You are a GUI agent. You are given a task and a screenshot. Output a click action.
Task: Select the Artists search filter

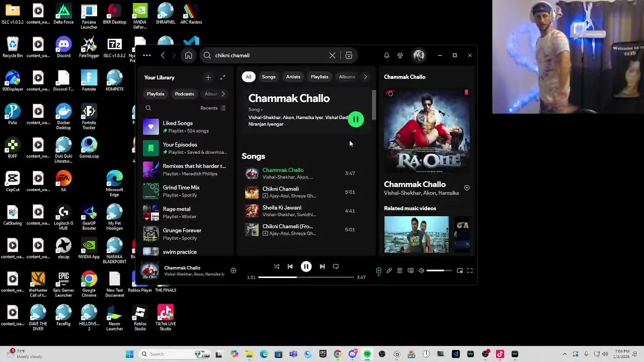coord(293,77)
